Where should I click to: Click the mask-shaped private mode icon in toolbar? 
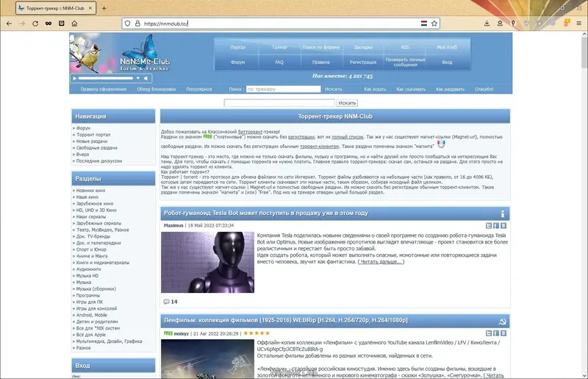click(x=49, y=24)
